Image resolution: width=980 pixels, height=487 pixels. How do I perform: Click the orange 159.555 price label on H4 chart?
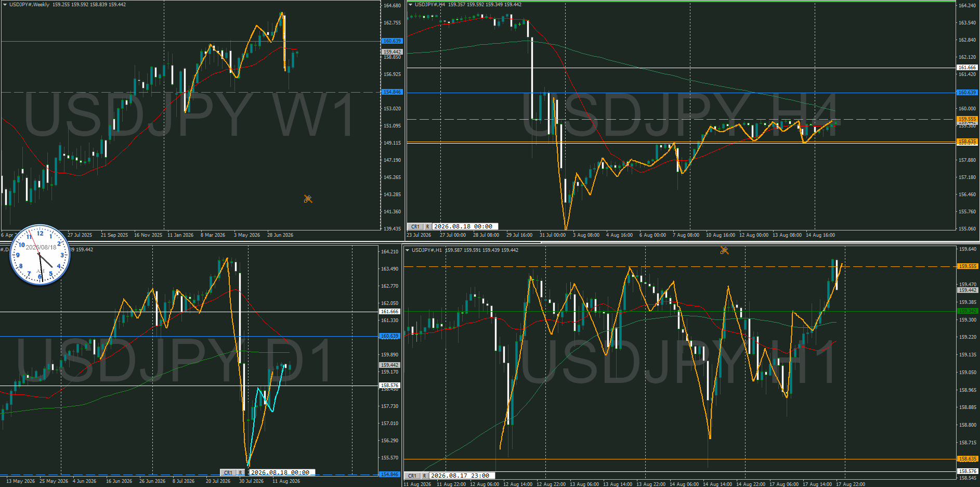967,119
